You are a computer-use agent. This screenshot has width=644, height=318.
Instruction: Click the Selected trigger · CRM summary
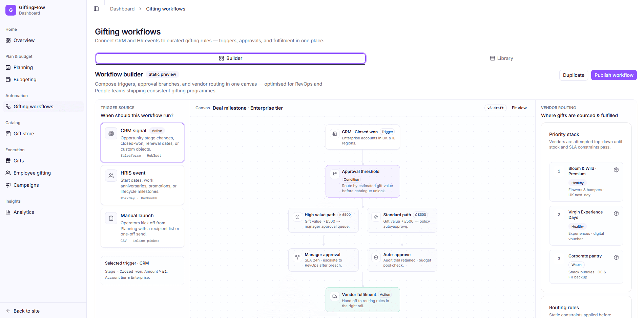(x=142, y=270)
